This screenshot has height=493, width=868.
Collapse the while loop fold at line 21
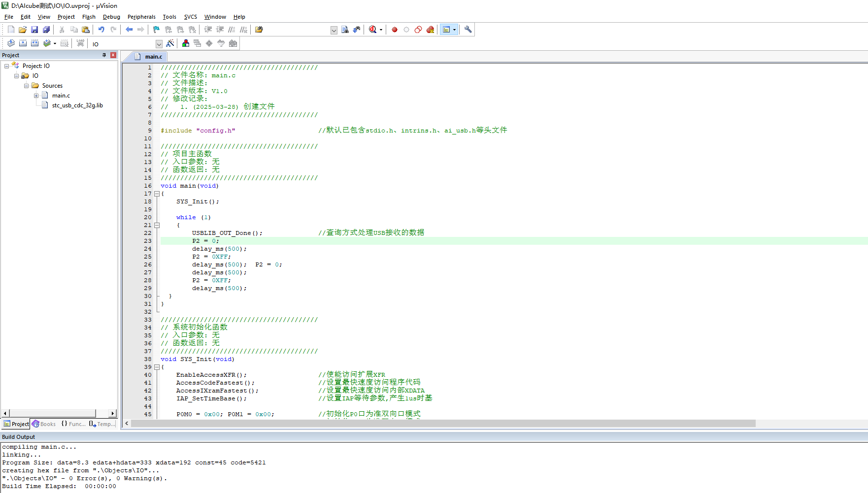157,225
